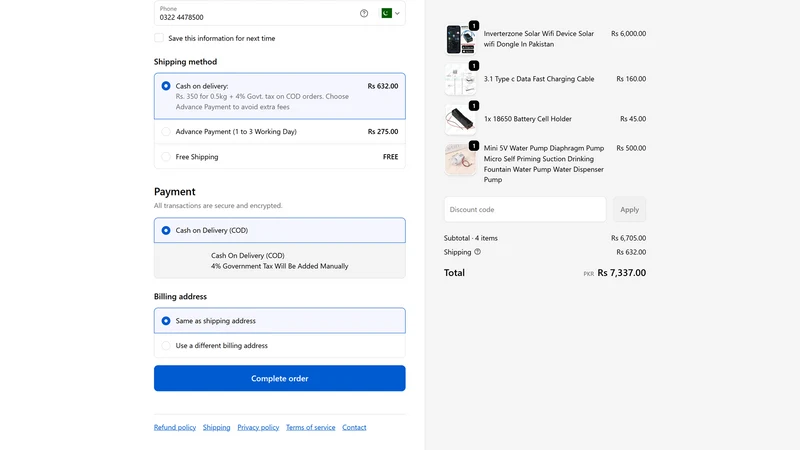Click the Inverterzone Solar Wifi Device product name
The width and height of the screenshot is (800, 450).
tap(539, 39)
